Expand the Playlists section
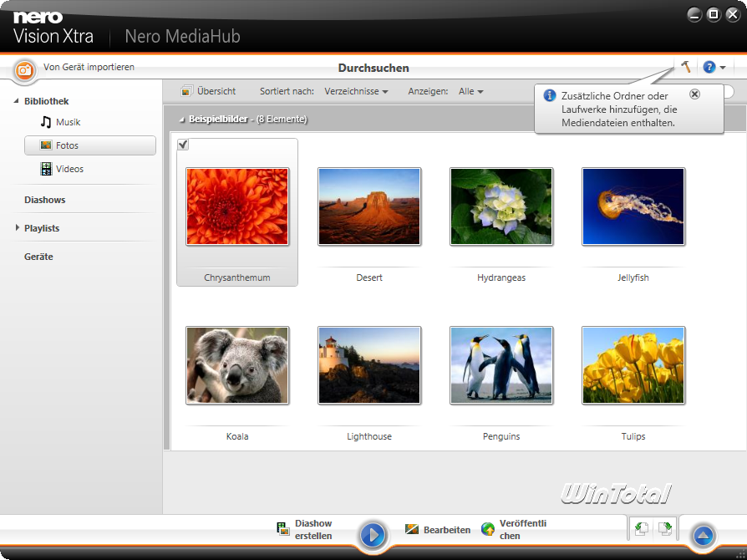 (x=18, y=228)
